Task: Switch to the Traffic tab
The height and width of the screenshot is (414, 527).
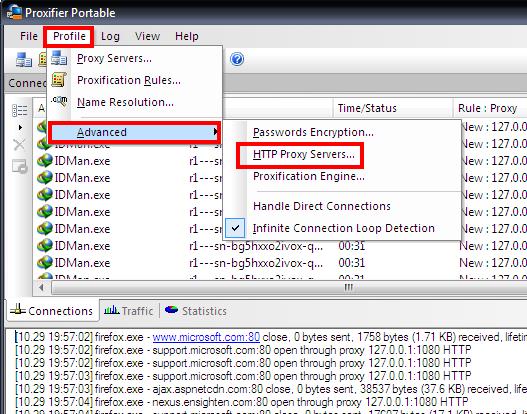Action: pyautogui.click(x=129, y=311)
